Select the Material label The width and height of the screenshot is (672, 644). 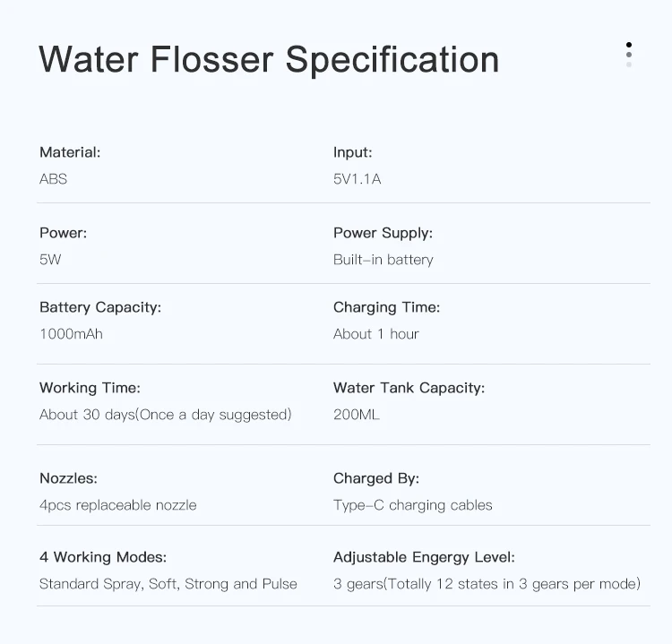tap(70, 152)
